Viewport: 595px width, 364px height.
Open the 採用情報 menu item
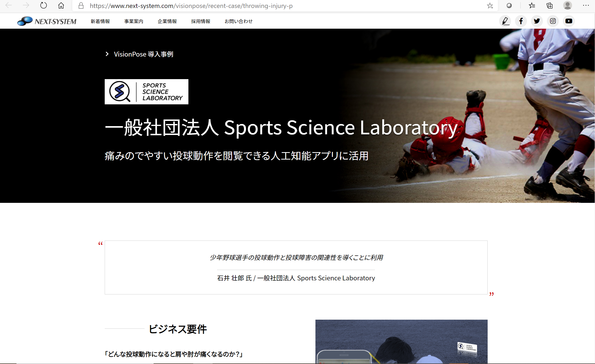tap(201, 21)
